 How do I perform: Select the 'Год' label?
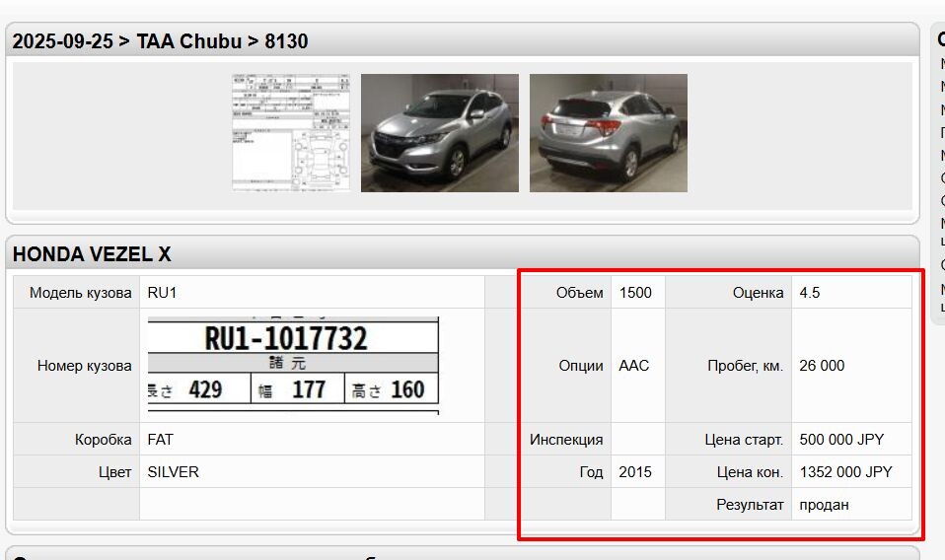click(x=591, y=472)
